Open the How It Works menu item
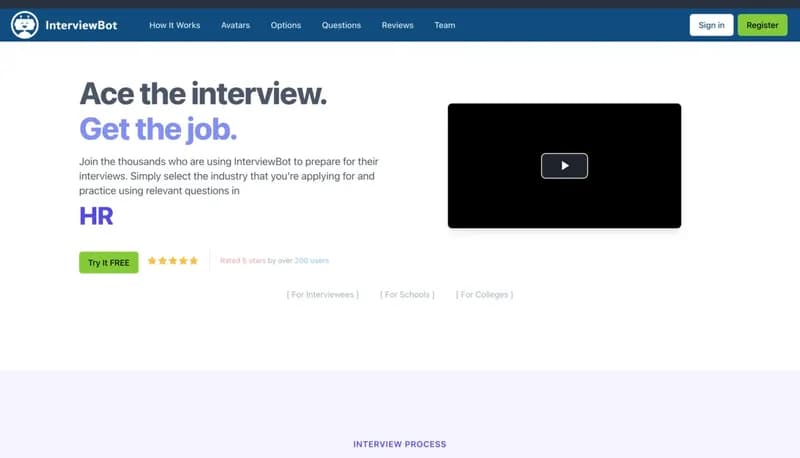Image resolution: width=800 pixels, height=458 pixels. pyautogui.click(x=174, y=25)
